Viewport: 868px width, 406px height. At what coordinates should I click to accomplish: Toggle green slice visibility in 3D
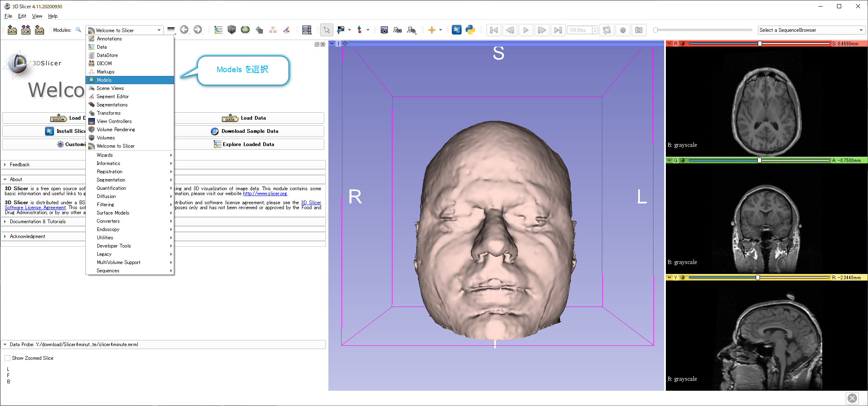[x=682, y=161]
